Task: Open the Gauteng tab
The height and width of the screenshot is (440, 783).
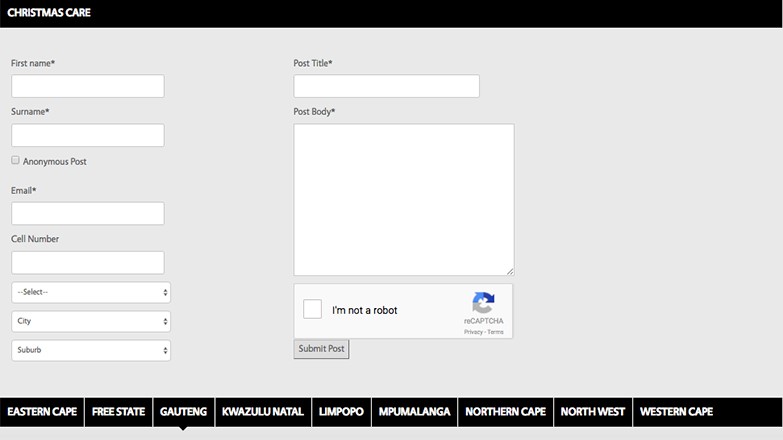Action: (183, 412)
